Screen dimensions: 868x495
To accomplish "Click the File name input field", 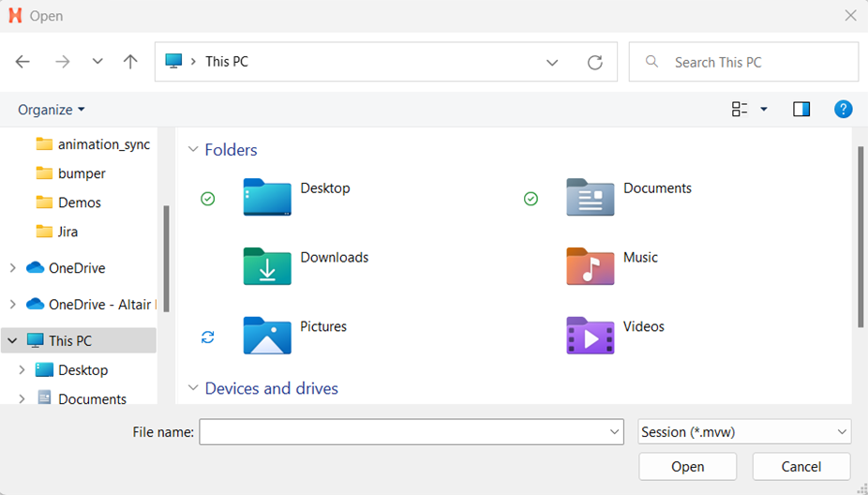I will (x=403, y=432).
